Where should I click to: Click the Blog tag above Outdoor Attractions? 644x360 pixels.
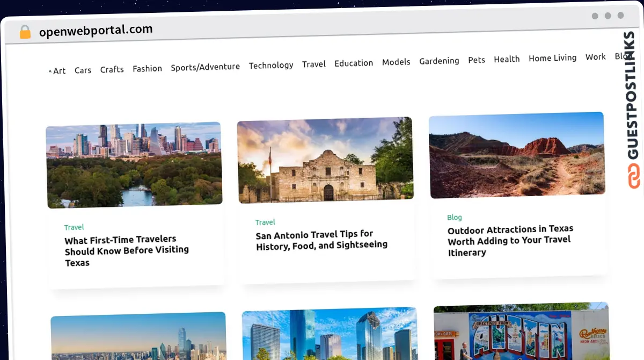pyautogui.click(x=455, y=217)
